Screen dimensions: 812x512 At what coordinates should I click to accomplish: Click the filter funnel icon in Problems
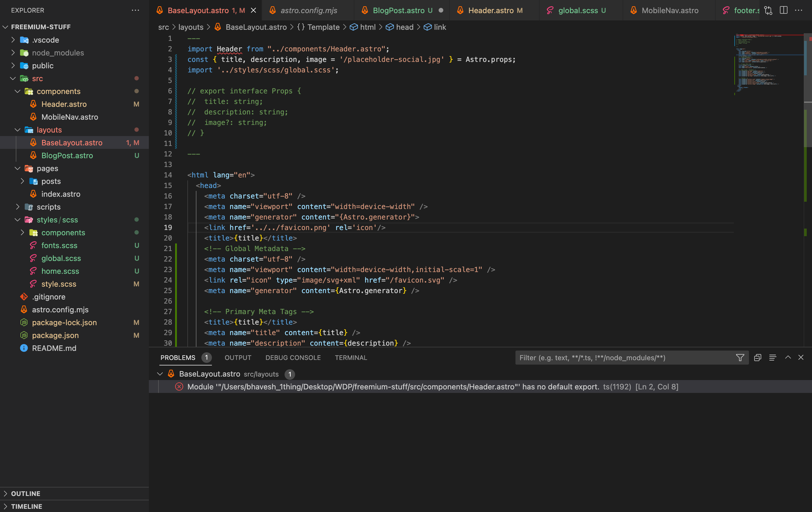pyautogui.click(x=740, y=358)
